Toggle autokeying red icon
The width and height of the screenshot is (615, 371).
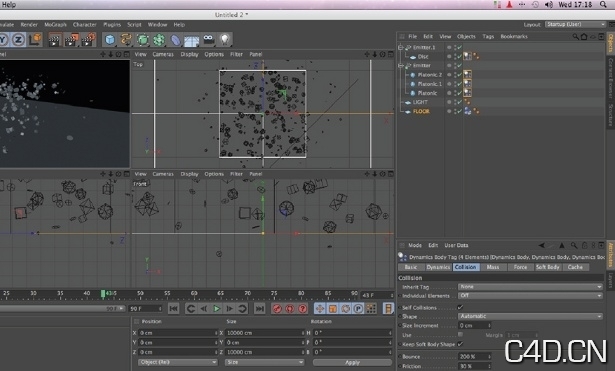tap(290, 309)
